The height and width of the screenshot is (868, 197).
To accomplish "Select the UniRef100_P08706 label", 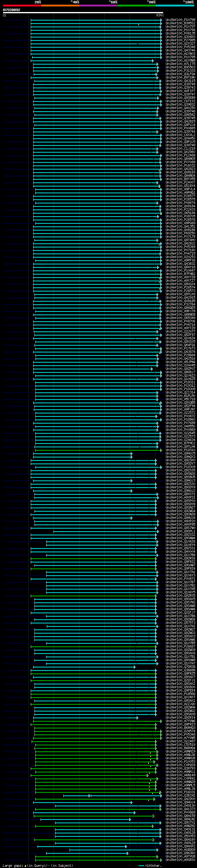I will (x=180, y=321).
